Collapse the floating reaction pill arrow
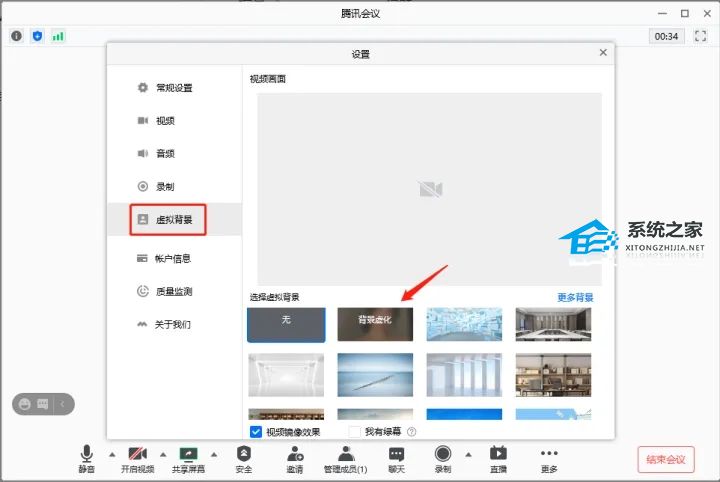 (x=62, y=404)
